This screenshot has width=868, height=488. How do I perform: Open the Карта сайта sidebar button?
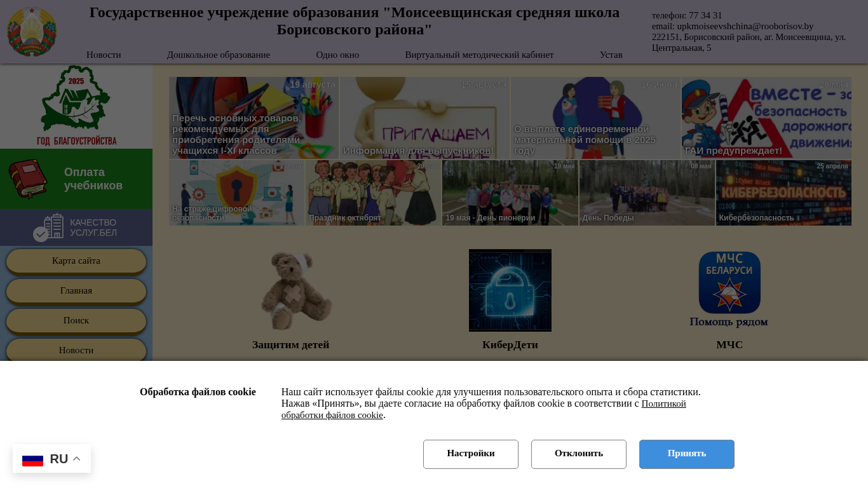point(76,261)
